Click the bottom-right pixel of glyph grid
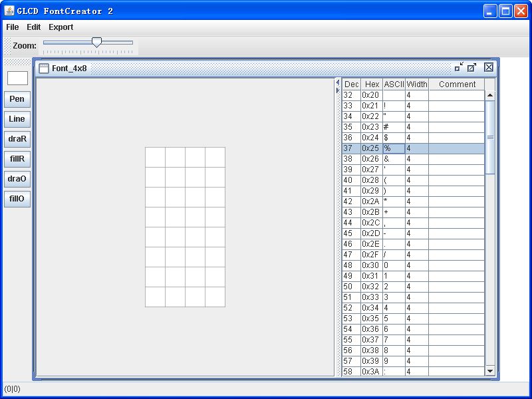 tap(215, 297)
